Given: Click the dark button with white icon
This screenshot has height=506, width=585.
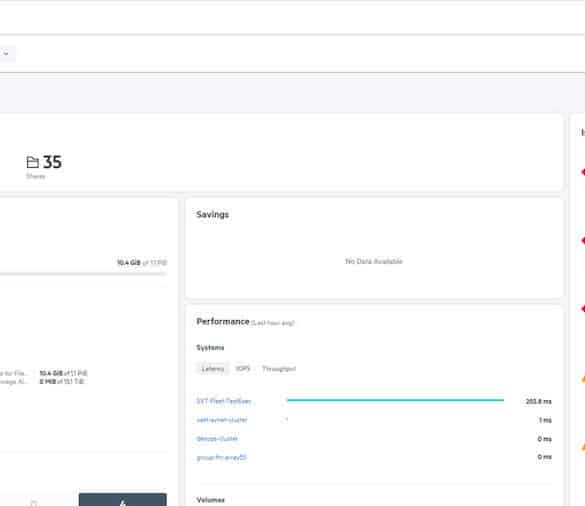Looking at the screenshot, I should (x=123, y=500).
